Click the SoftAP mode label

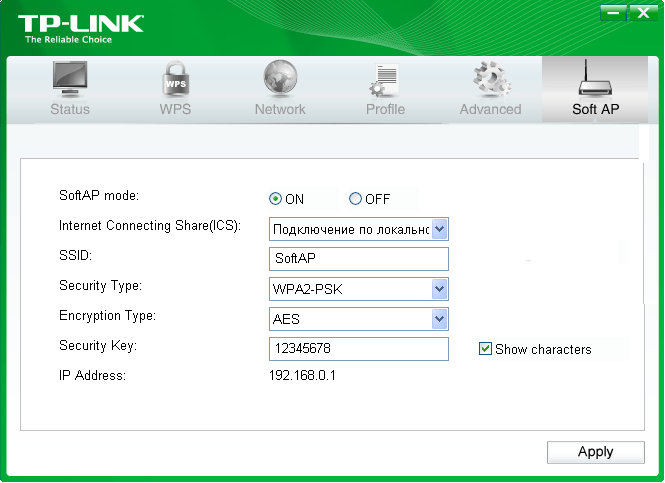coord(99,195)
